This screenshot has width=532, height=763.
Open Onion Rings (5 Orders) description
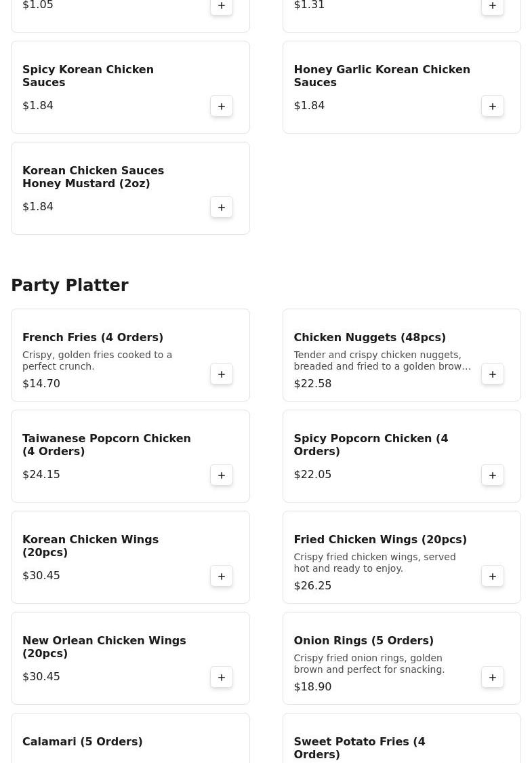click(x=369, y=663)
